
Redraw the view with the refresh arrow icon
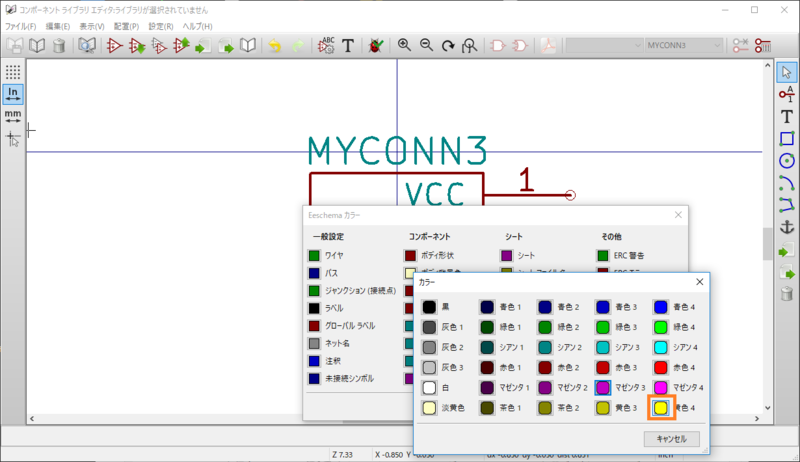click(x=448, y=45)
